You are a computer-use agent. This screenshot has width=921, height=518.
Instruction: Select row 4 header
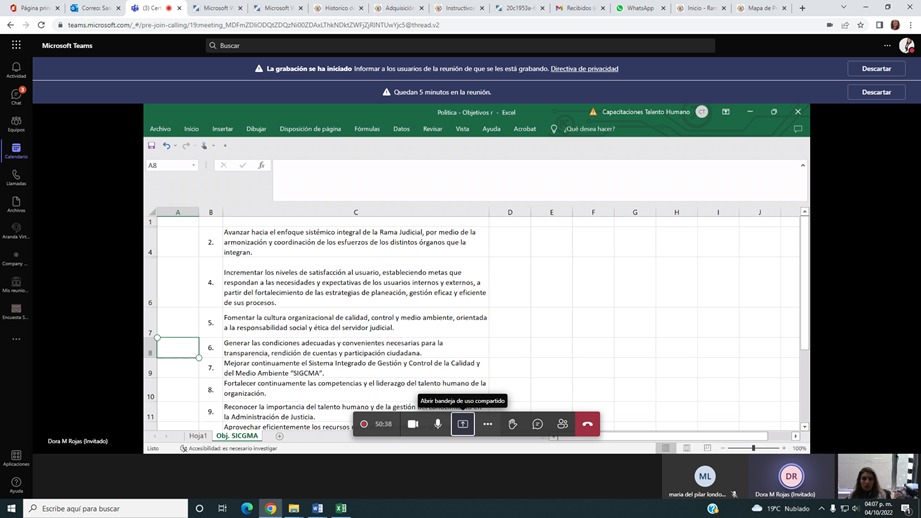pyautogui.click(x=150, y=242)
